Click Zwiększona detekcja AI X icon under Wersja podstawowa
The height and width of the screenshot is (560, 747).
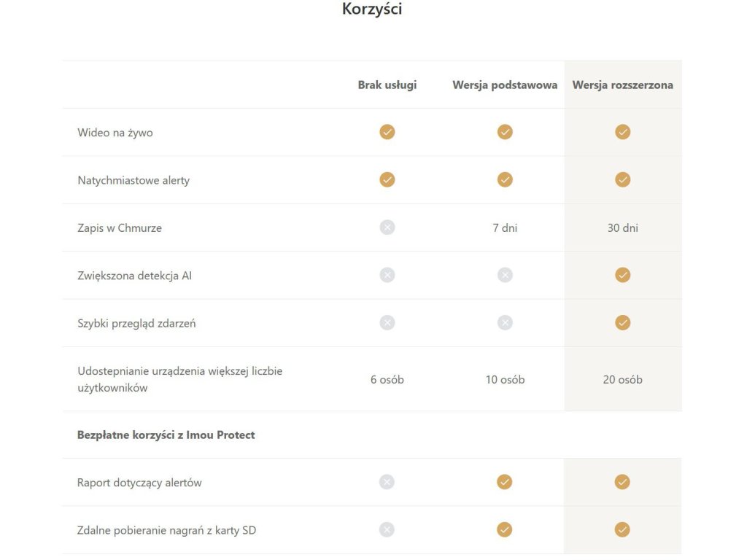(505, 275)
